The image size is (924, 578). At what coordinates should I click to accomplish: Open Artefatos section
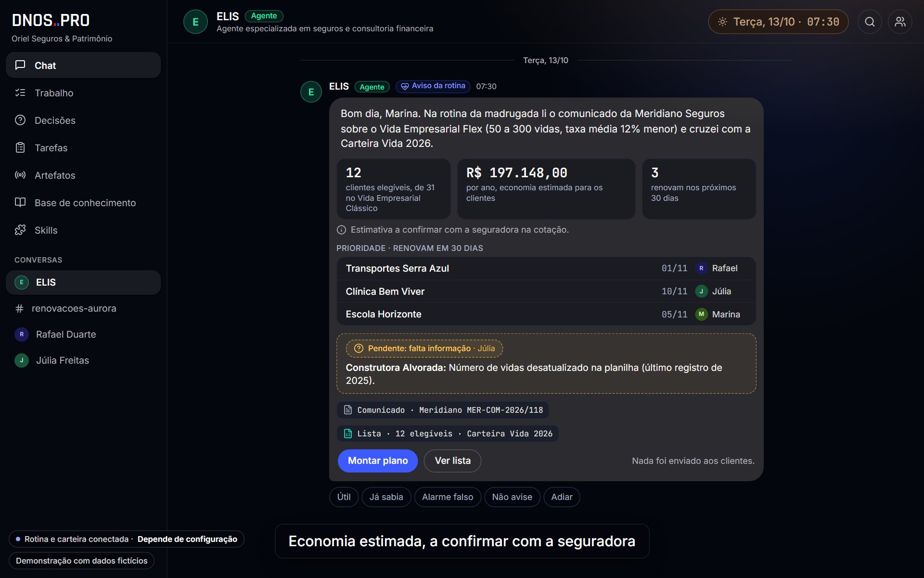[x=83, y=175]
